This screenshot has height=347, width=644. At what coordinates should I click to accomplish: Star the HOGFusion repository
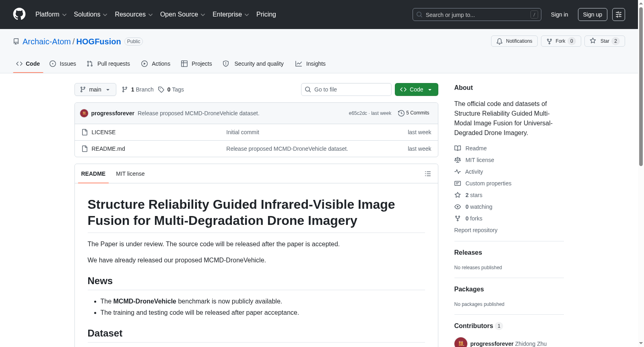point(605,41)
